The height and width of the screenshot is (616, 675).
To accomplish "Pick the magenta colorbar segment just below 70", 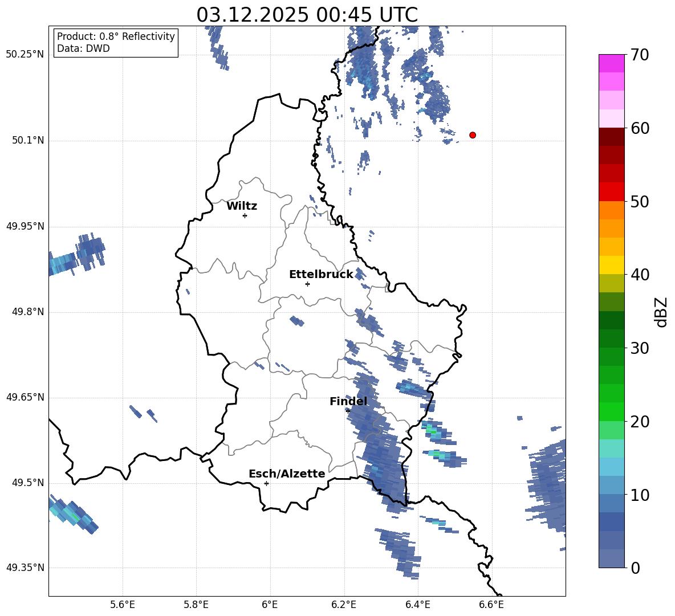I will (611, 64).
